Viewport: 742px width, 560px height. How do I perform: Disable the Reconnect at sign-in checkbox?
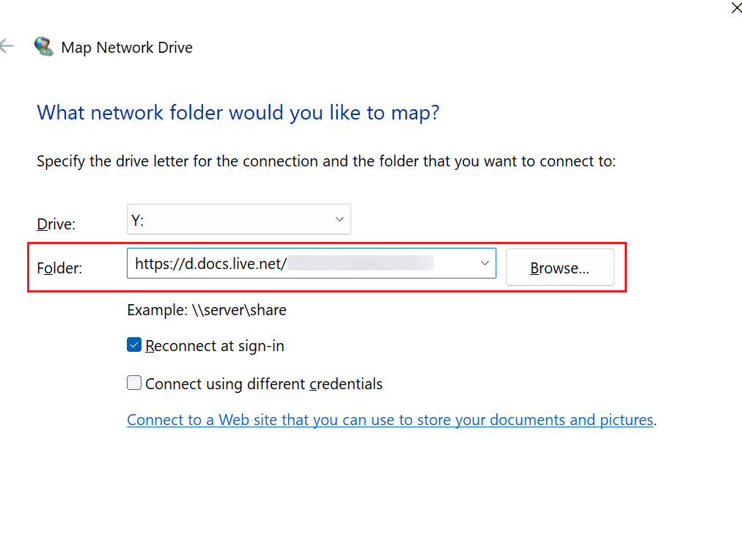point(133,345)
